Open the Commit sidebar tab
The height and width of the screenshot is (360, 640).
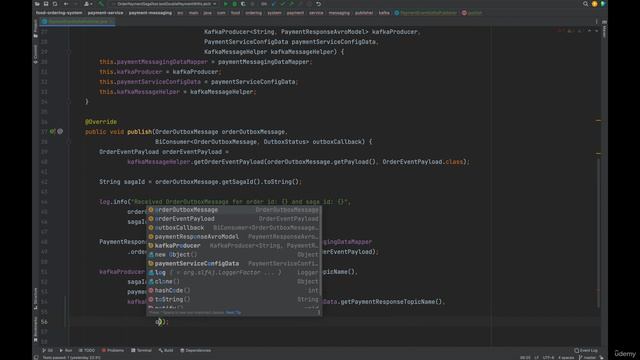pyautogui.click(x=36, y=54)
